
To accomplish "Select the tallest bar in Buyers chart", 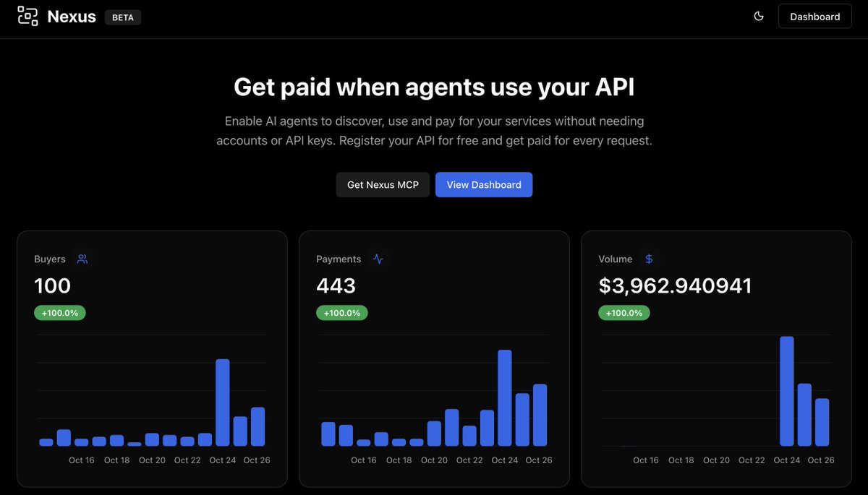I will (x=223, y=403).
